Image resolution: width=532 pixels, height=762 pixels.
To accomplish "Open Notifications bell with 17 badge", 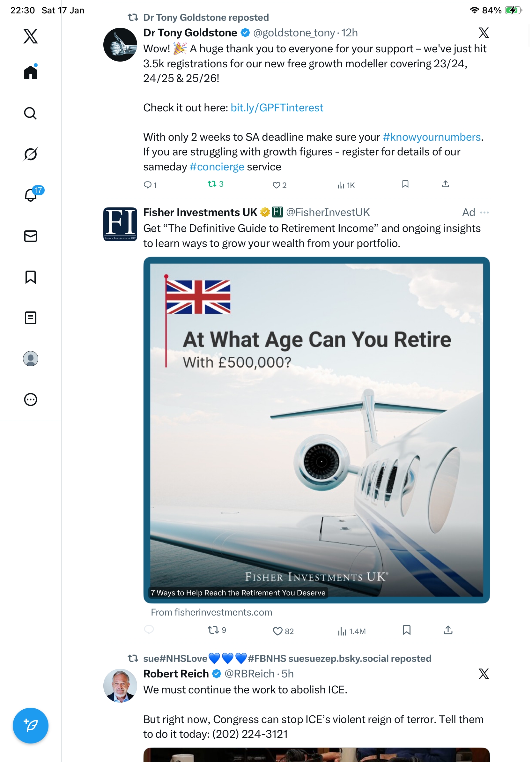I will pyautogui.click(x=31, y=195).
